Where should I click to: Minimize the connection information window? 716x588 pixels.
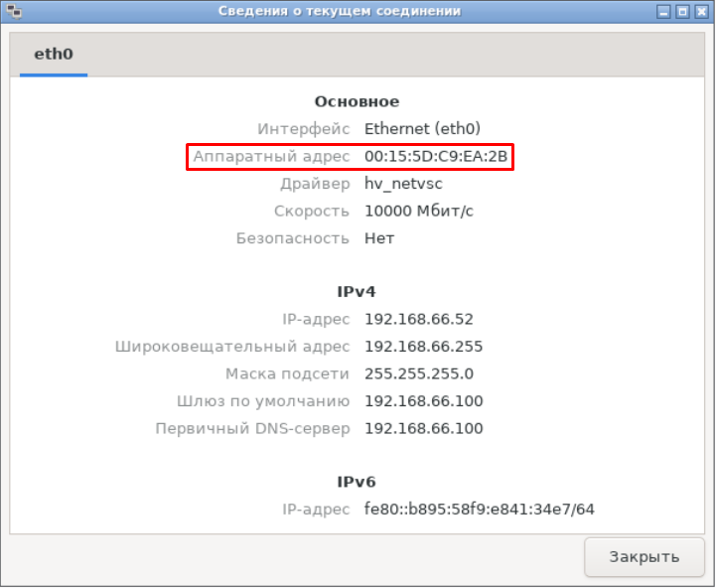pos(663,11)
